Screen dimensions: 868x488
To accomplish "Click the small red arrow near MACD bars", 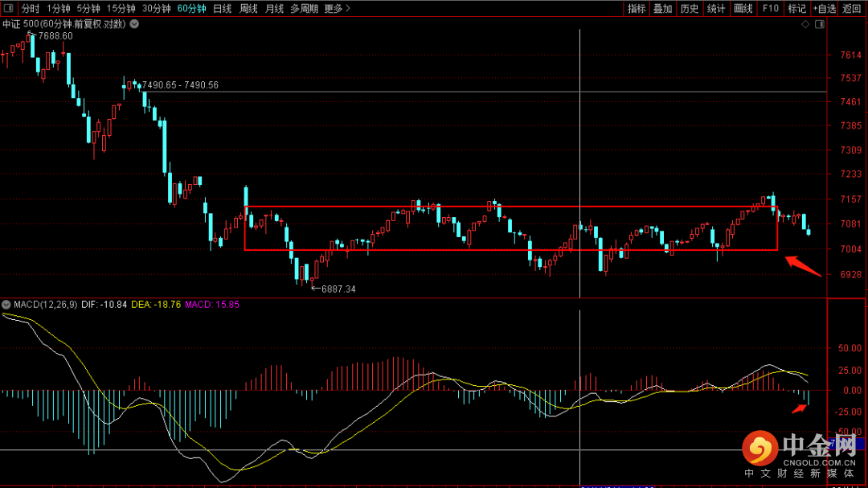I will tap(798, 409).
